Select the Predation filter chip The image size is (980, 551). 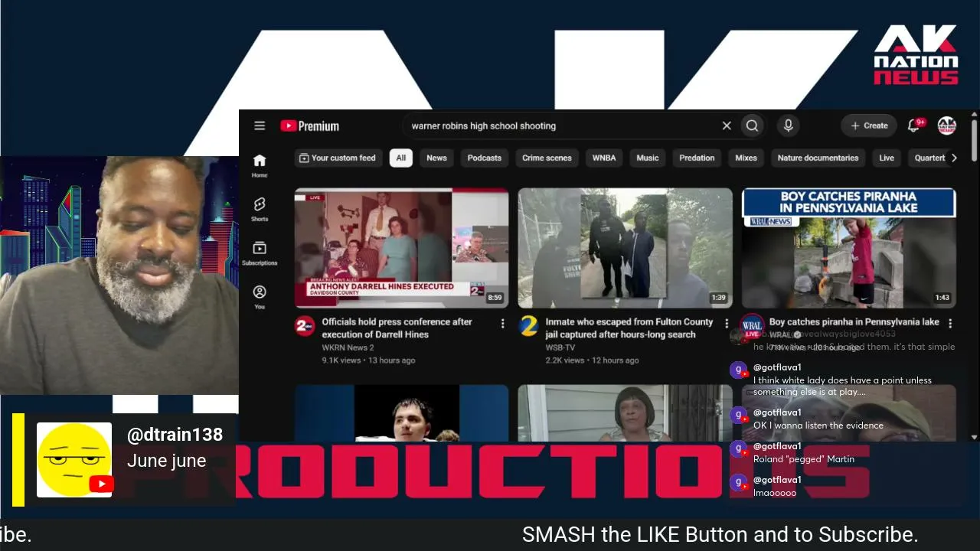697,158
